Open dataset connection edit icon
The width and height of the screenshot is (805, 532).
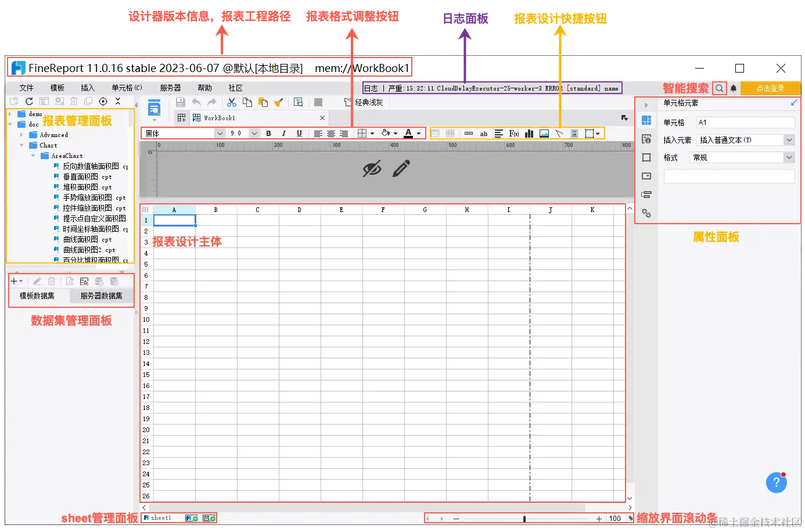pyautogui.click(x=84, y=281)
